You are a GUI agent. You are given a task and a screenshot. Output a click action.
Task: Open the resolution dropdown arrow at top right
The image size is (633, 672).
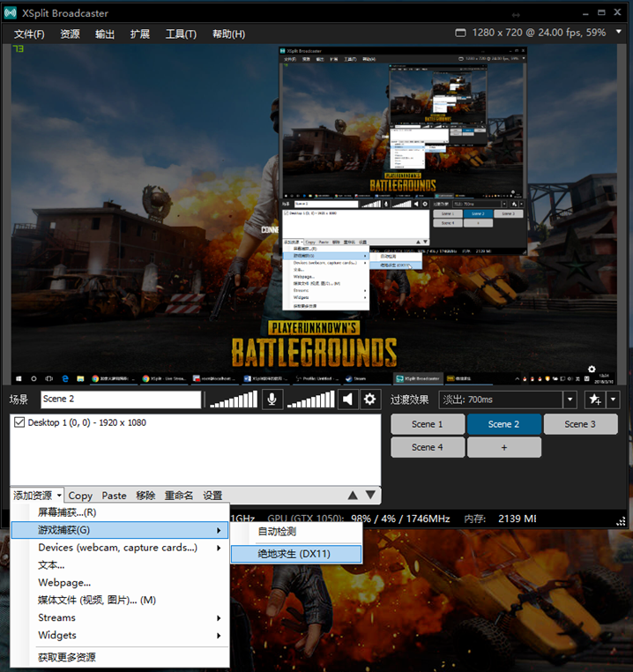click(618, 32)
